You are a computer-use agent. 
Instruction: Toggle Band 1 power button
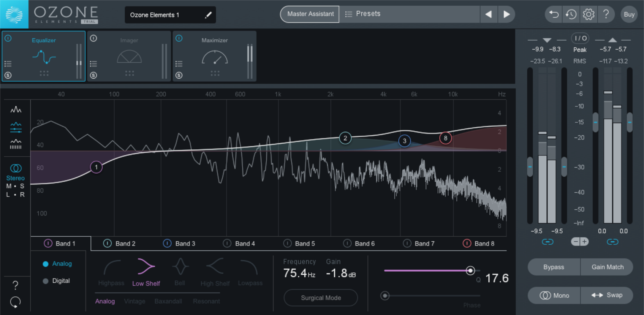[x=48, y=244]
